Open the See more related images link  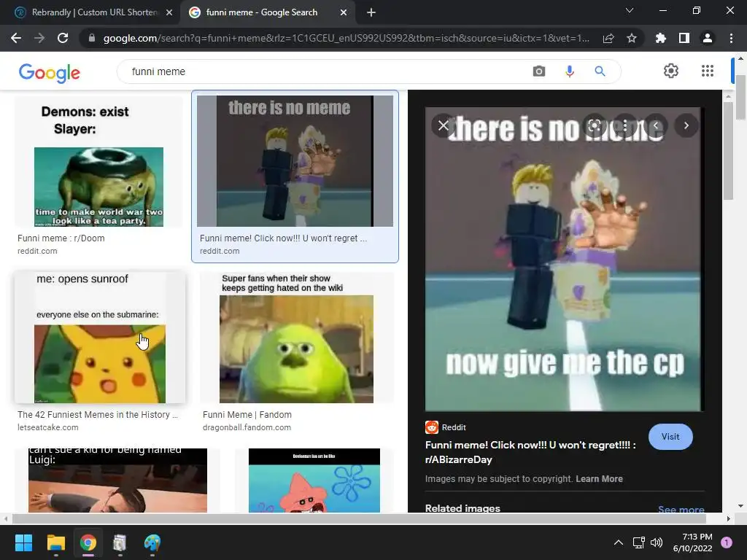click(681, 509)
